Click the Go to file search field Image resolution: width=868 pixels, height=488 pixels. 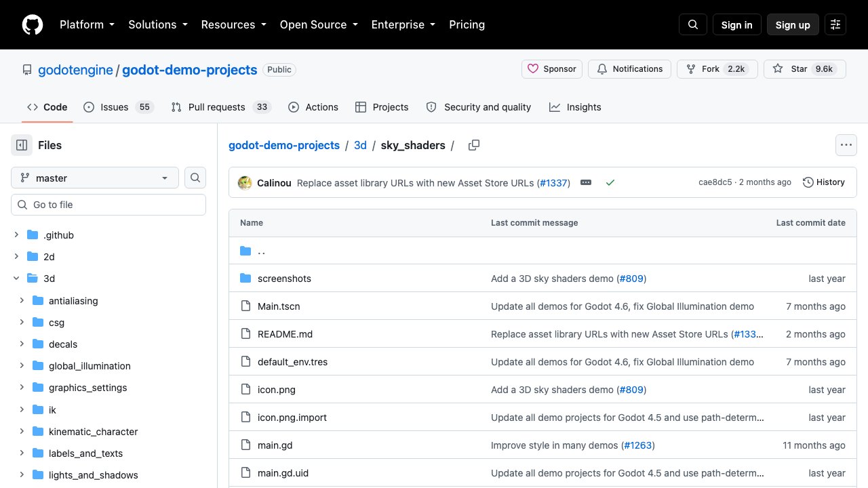tap(108, 205)
